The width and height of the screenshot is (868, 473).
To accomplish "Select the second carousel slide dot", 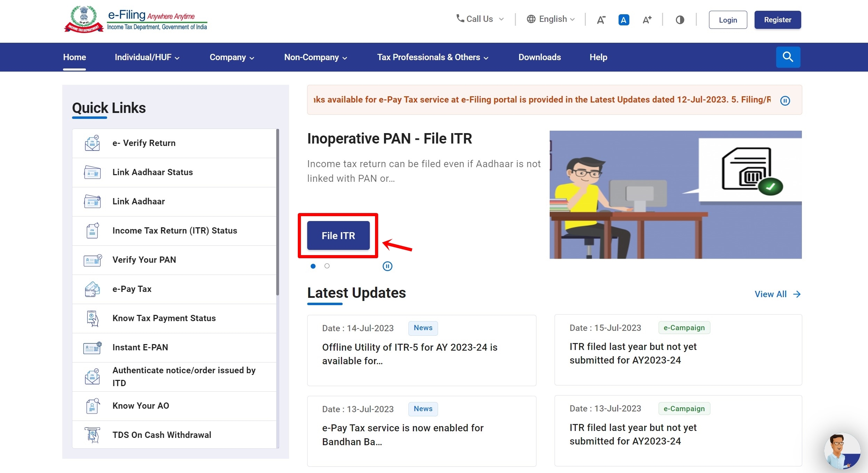I will (x=327, y=266).
